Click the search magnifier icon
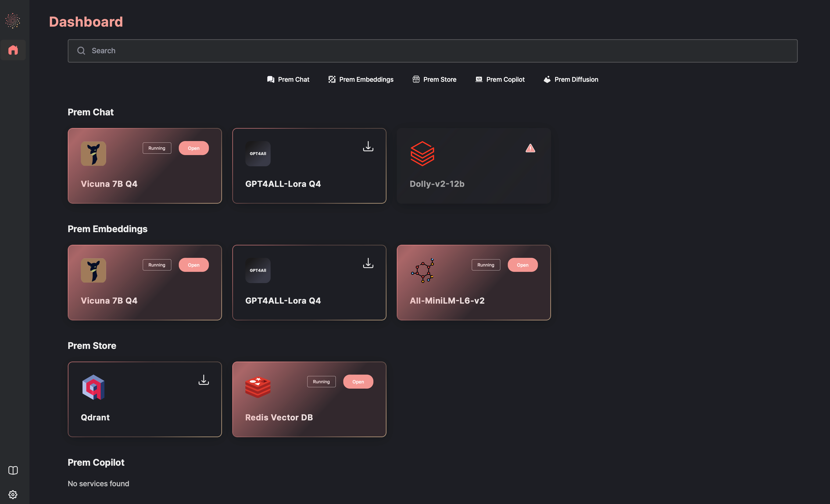Image resolution: width=830 pixels, height=504 pixels. tap(81, 51)
